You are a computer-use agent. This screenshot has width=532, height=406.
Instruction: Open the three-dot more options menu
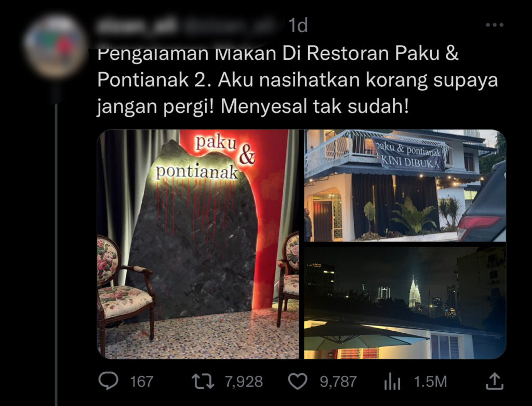[x=495, y=25]
